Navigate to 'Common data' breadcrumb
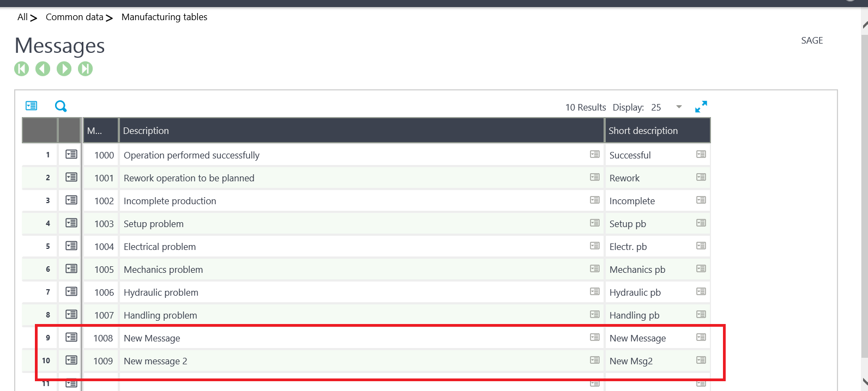Viewport: 868px width, 391px height. tap(74, 17)
